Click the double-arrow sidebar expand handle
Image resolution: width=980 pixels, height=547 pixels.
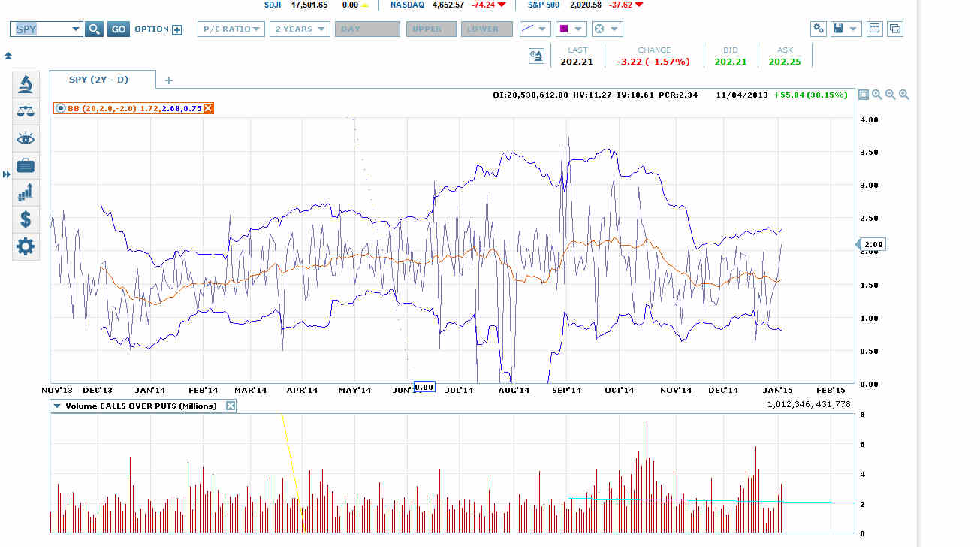pos(7,174)
